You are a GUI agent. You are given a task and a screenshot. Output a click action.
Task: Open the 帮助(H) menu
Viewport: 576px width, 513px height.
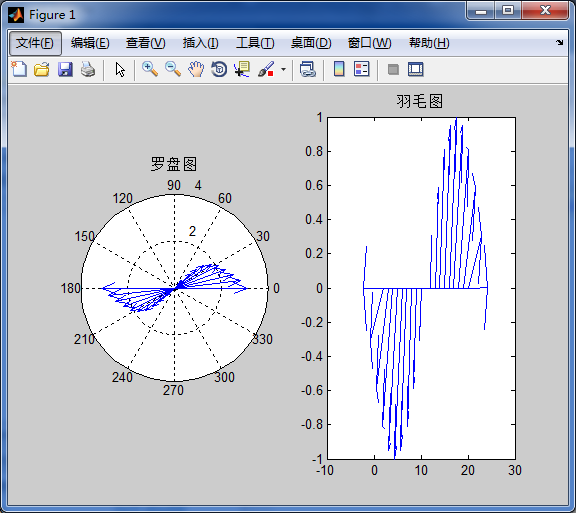tap(429, 43)
